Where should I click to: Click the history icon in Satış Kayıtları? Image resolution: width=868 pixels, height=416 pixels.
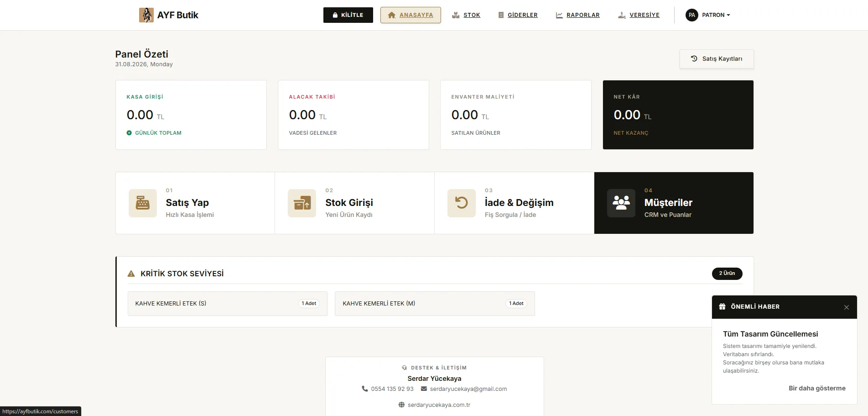click(x=694, y=58)
